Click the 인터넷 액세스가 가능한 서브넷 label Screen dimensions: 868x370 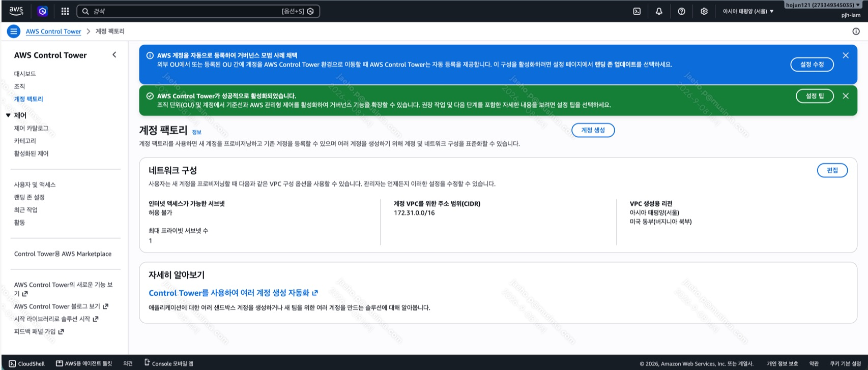click(x=187, y=204)
